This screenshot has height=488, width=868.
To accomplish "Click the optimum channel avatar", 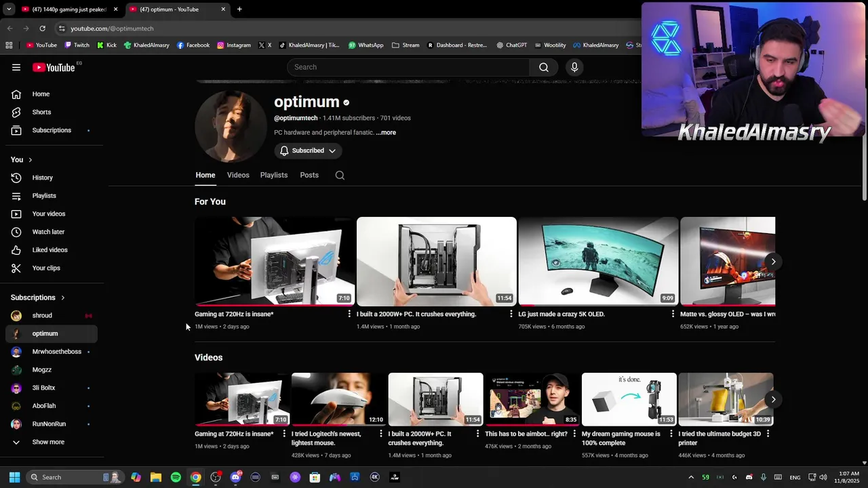I will point(231,126).
